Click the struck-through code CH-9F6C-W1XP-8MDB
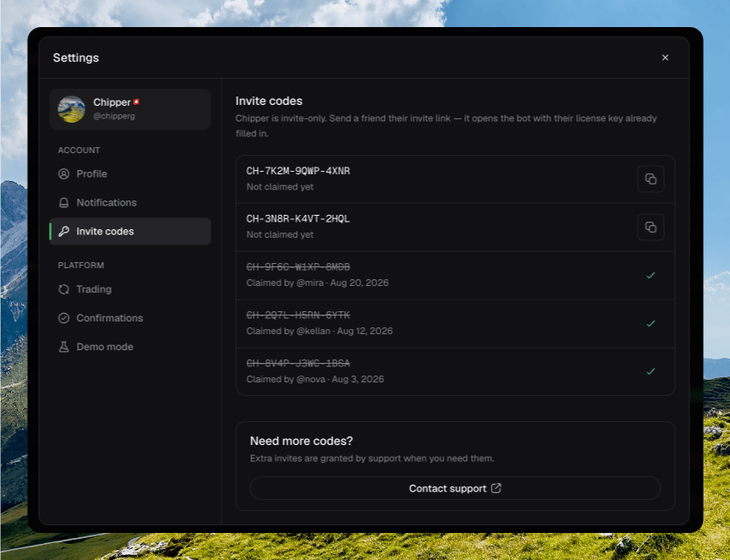Screen dimensions: 730x560 tap(298, 266)
